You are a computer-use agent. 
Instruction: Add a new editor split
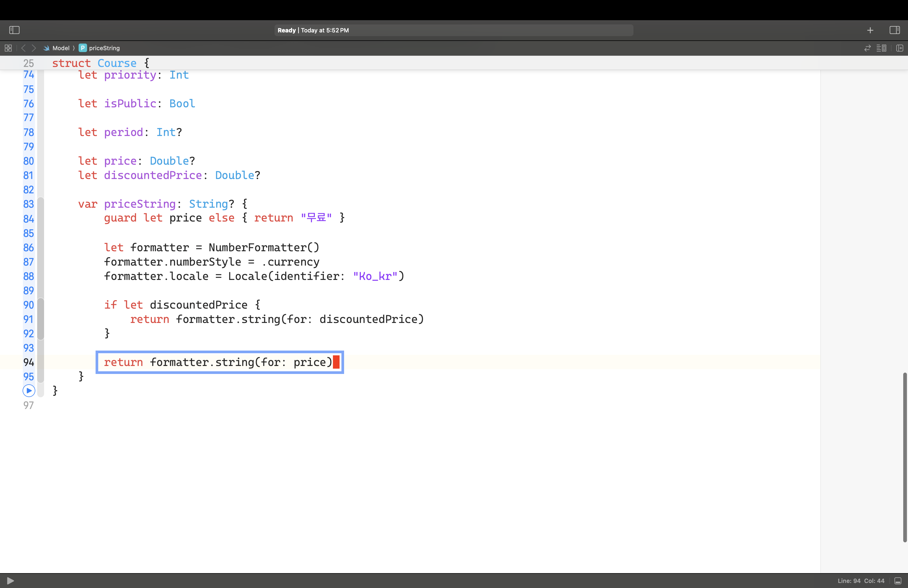[900, 48]
